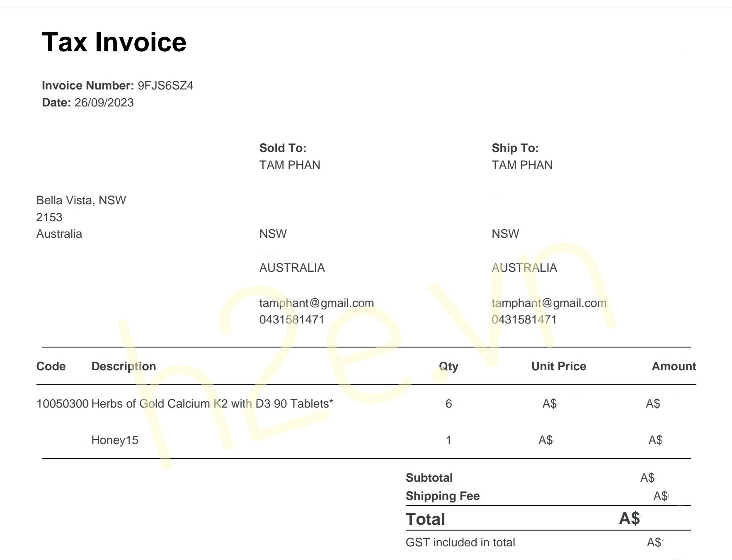Click the Sold To email tamphant@gmail.com
This screenshot has width=732, height=560.
tap(317, 303)
